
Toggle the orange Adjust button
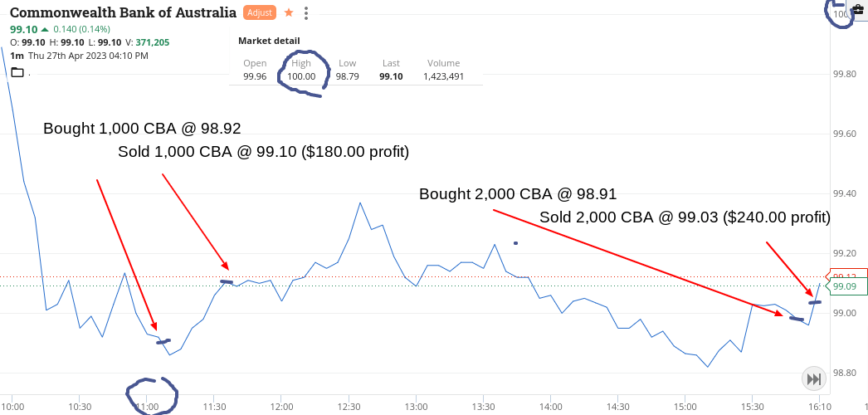point(260,12)
